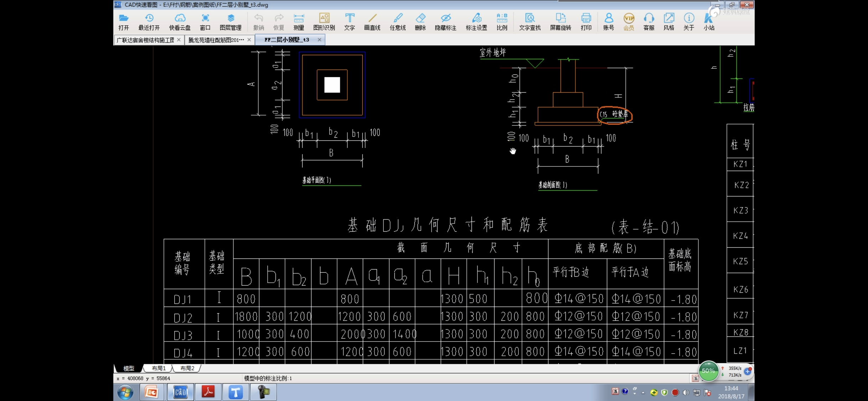868x401 pixels.
Task: Open the 风格 style settings
Action: coord(669,22)
